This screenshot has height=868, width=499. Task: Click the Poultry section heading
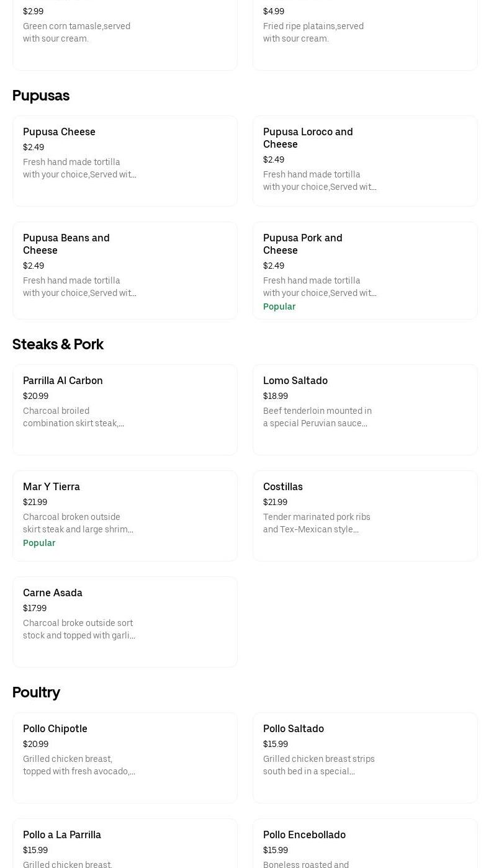point(36,692)
